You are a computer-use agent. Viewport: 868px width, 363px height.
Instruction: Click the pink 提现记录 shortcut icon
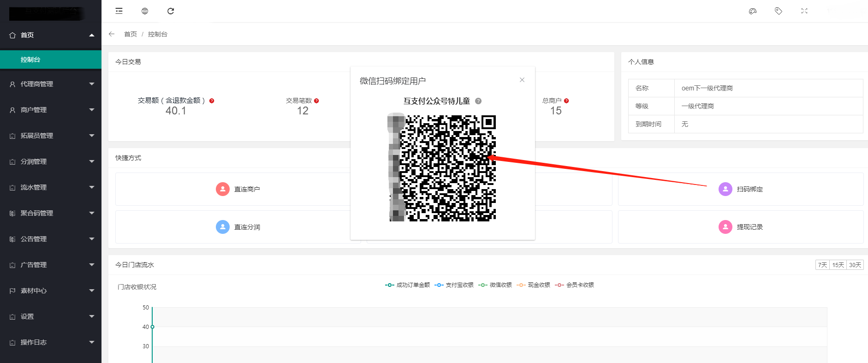tap(725, 227)
